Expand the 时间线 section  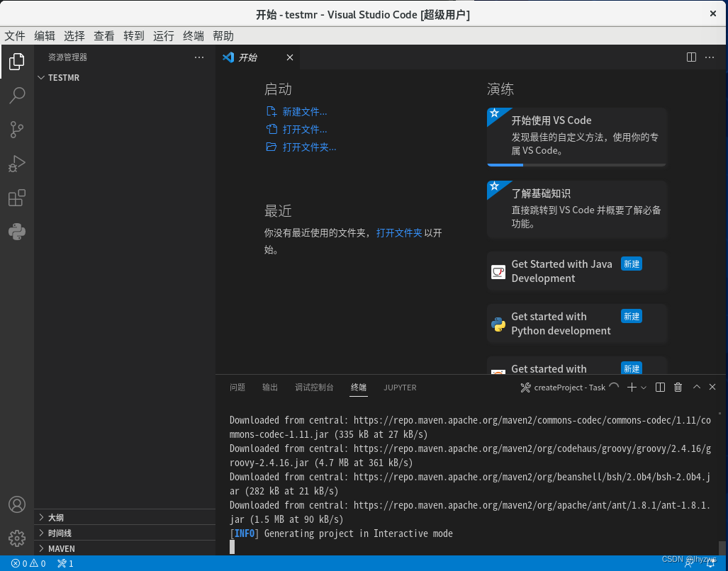coord(125,533)
